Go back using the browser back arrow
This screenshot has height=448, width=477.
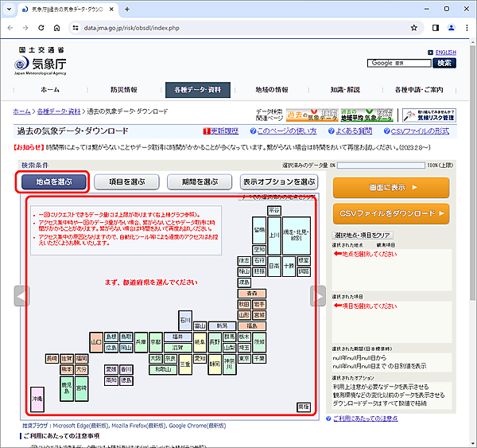10,28
